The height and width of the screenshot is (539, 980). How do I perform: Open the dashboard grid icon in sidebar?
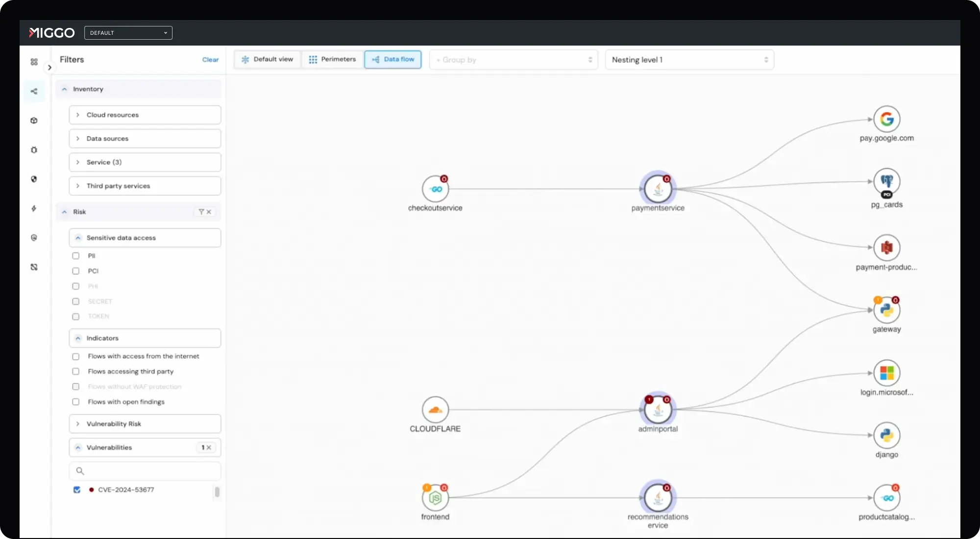tap(34, 62)
